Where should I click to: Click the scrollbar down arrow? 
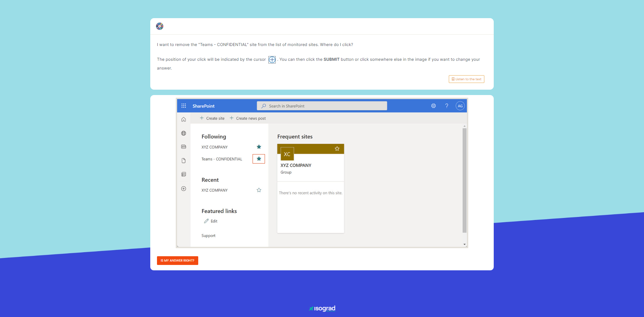point(465,244)
